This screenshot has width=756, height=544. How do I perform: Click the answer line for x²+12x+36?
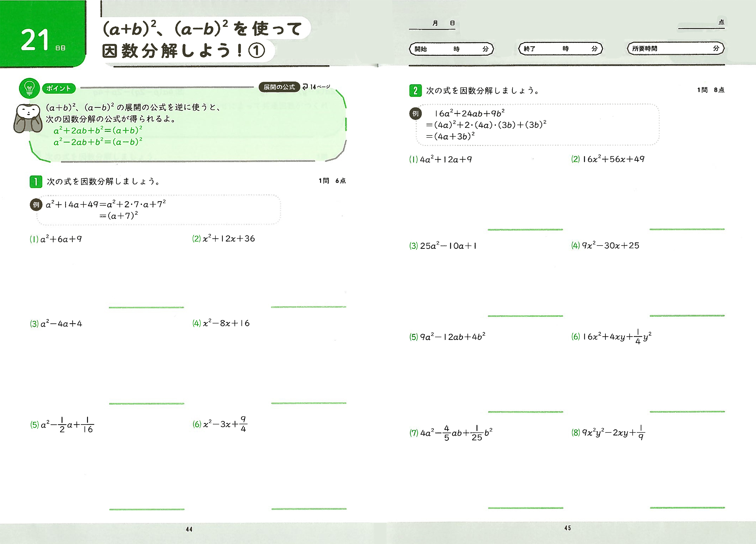(x=309, y=307)
